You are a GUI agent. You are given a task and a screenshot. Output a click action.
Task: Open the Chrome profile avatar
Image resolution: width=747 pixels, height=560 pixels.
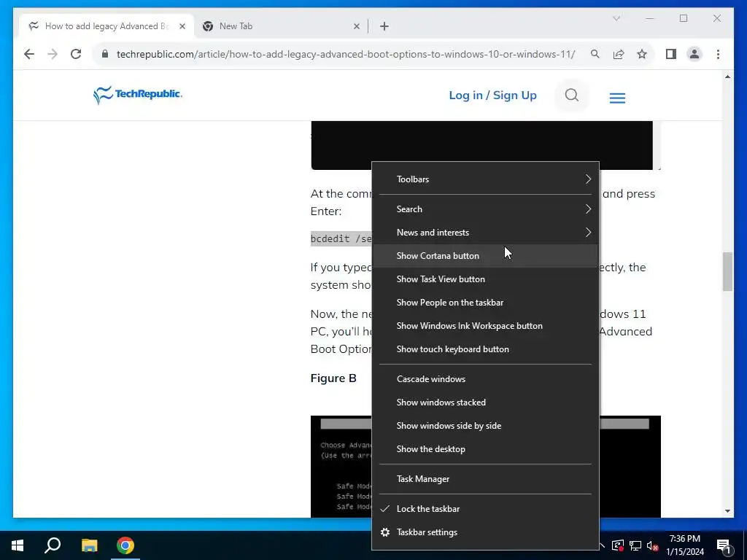(694, 54)
